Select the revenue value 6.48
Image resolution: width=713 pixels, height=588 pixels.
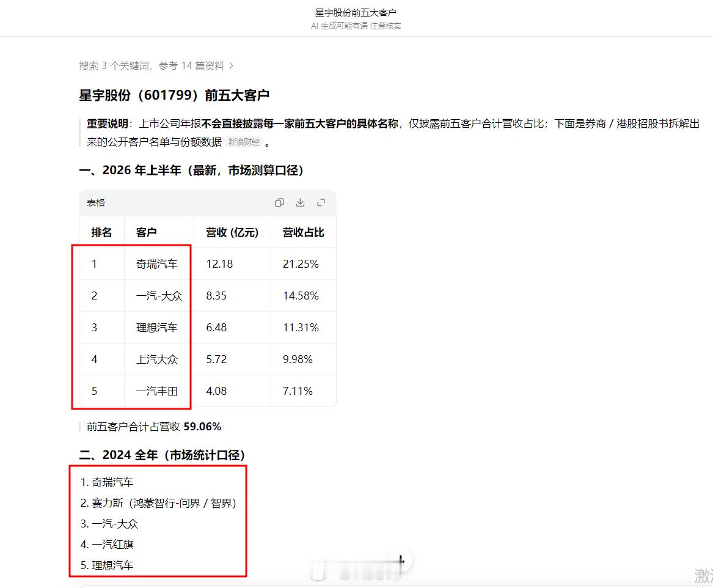216,328
